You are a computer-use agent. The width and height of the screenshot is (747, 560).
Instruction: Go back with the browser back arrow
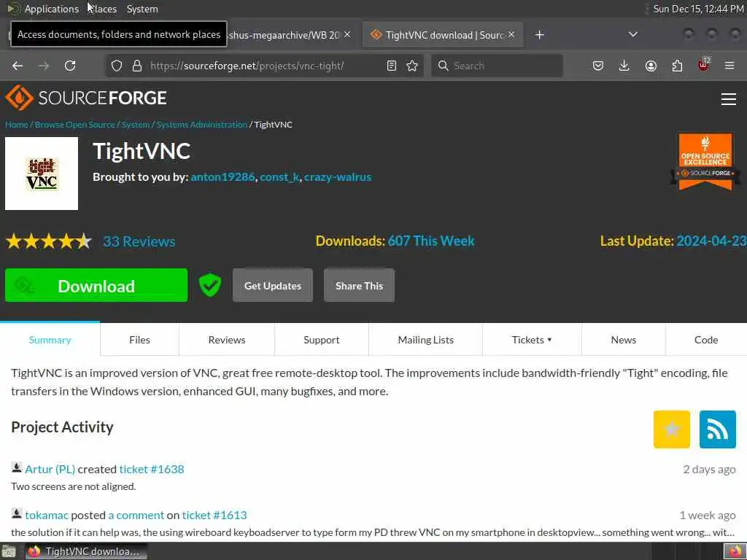click(x=18, y=66)
